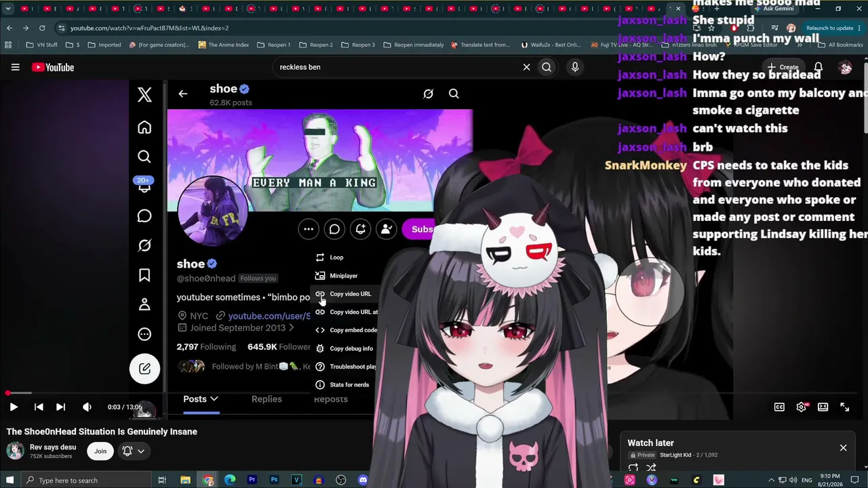Open X More circle icon in sidebar
This screenshot has width=868, height=488.
click(x=144, y=334)
